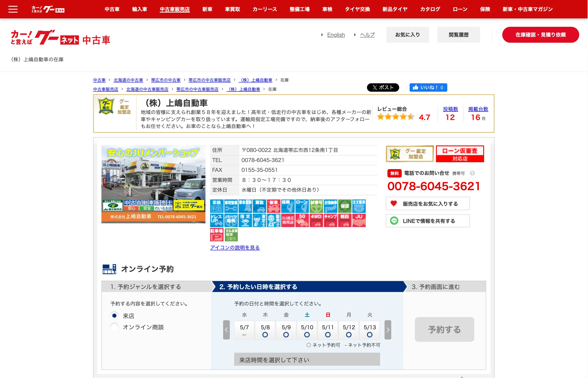Open 車買取 in the top menu
The width and height of the screenshot is (588, 378).
[232, 9]
